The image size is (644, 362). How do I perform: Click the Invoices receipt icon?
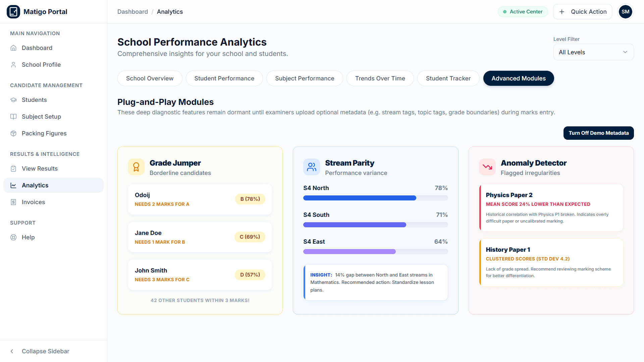(x=13, y=202)
